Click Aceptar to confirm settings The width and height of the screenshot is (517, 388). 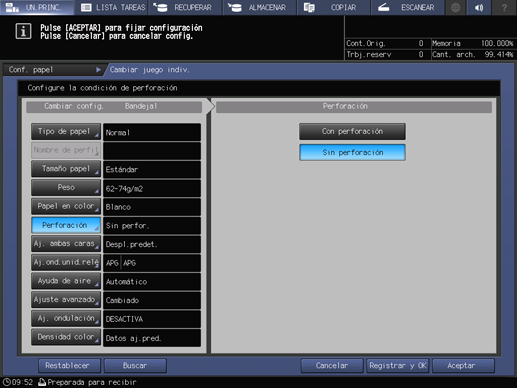coord(463,366)
